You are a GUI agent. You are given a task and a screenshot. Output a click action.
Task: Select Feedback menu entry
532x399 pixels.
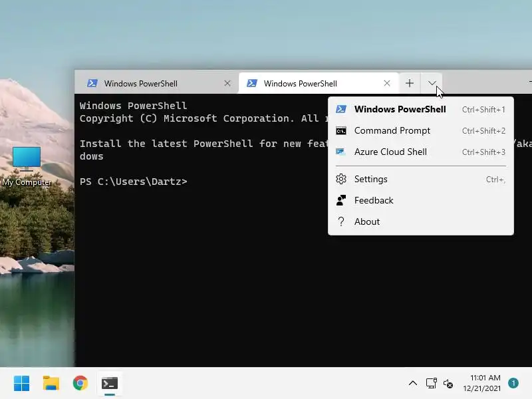[421, 200]
